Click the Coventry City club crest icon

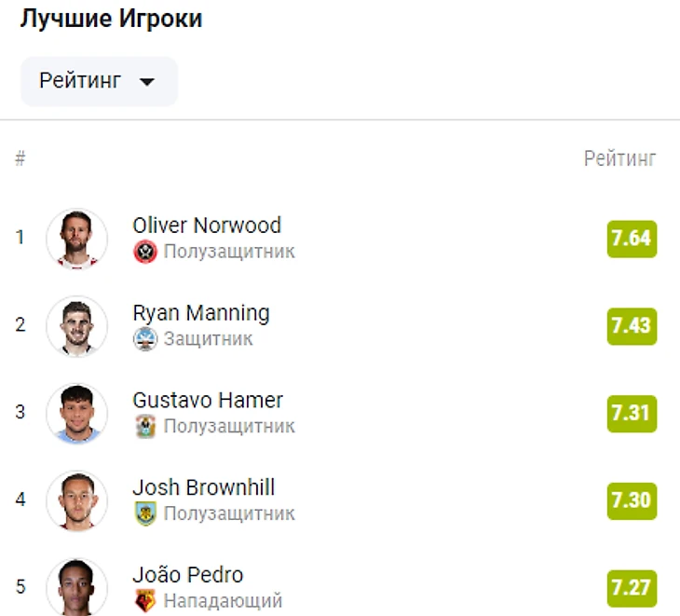[x=145, y=426]
